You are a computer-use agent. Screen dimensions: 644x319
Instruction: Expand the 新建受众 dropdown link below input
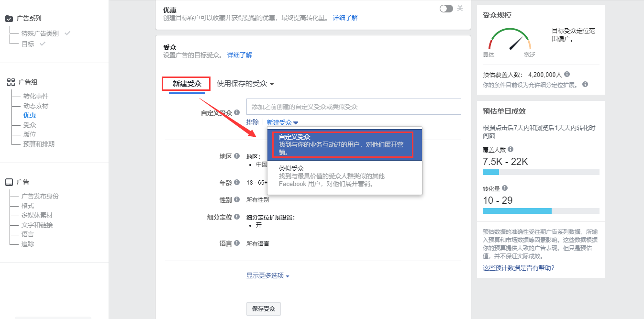(282, 122)
